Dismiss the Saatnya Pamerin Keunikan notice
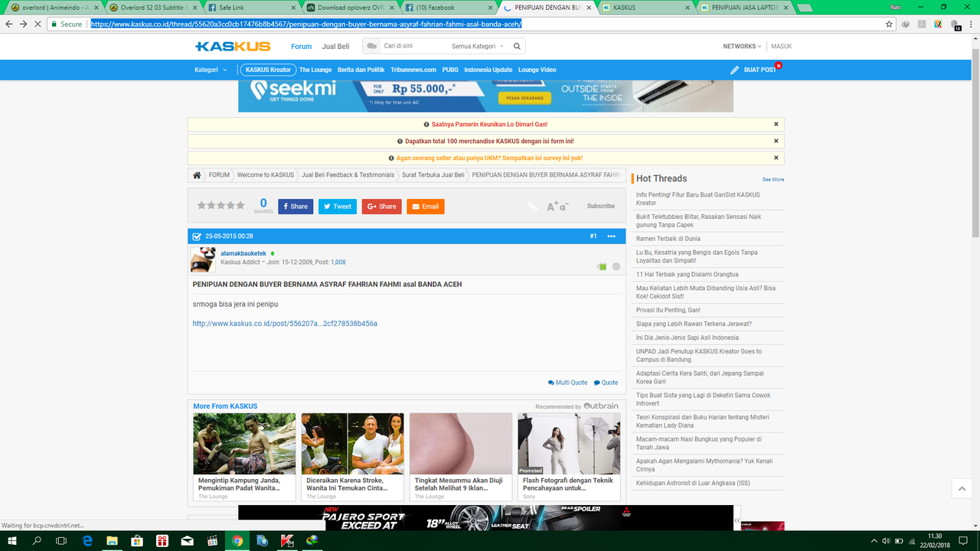Screen dimensions: 980x551 (776, 124)
